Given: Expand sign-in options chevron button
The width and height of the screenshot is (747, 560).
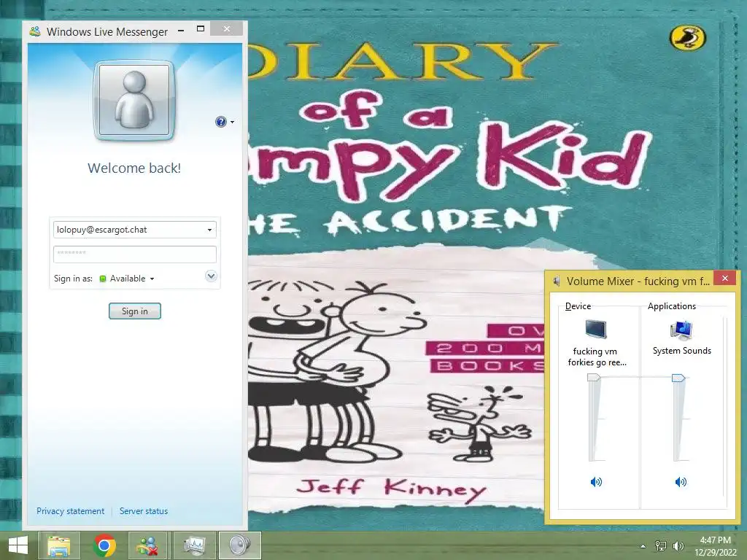Looking at the screenshot, I should [x=211, y=276].
